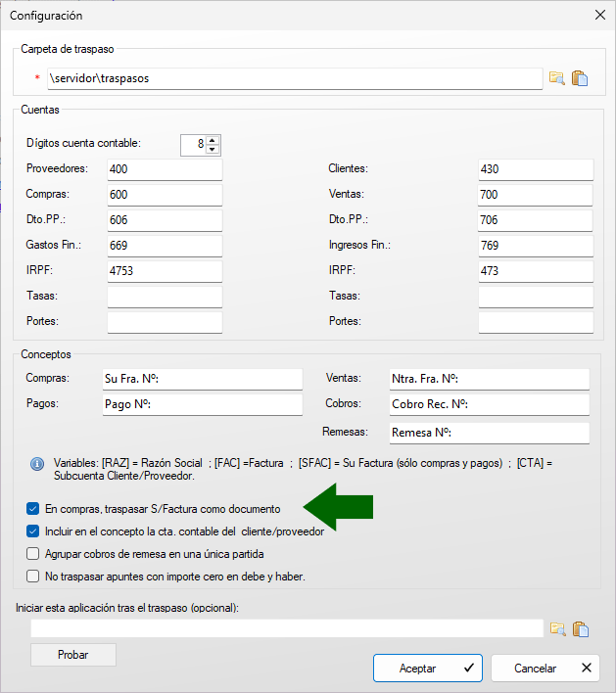The height and width of the screenshot is (693, 616).
Task: Click paste icon next to transfer folder path
Action: coord(580,78)
